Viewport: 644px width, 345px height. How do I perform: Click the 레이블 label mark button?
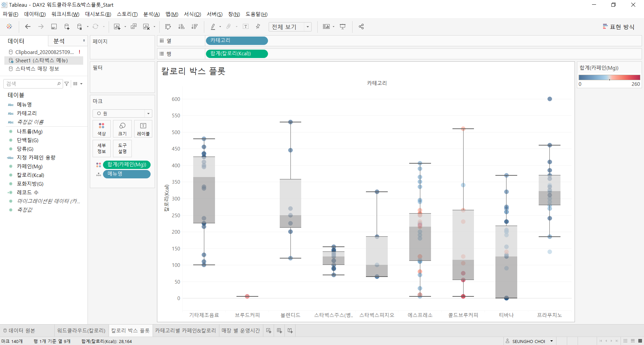pyautogui.click(x=143, y=129)
